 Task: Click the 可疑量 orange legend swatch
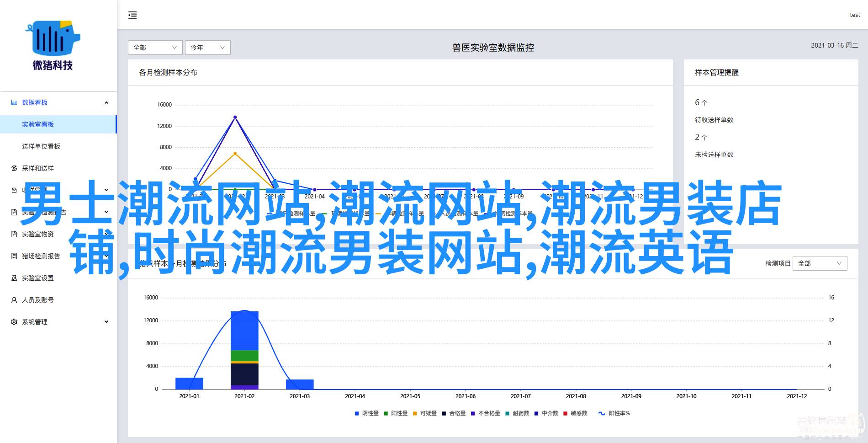coord(415,413)
